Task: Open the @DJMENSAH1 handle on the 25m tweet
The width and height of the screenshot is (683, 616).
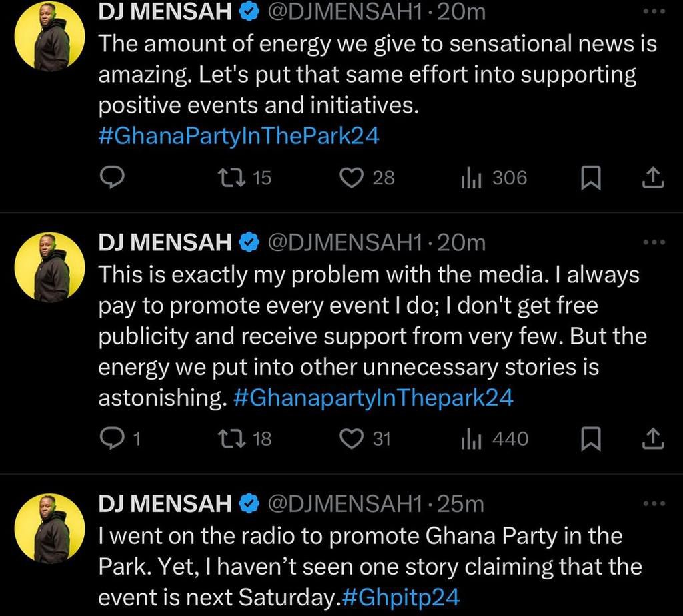Action: click(x=344, y=503)
